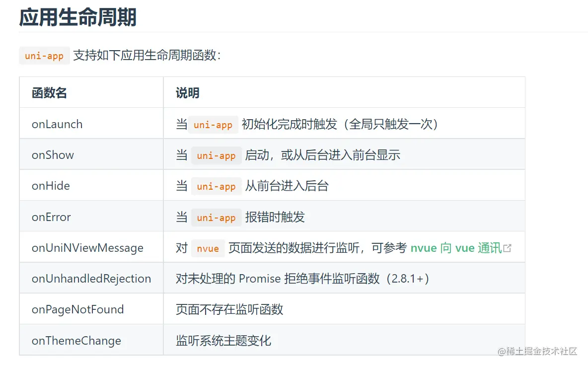Select the onShow function name cell
This screenshot has width=588, height=367.
[53, 155]
